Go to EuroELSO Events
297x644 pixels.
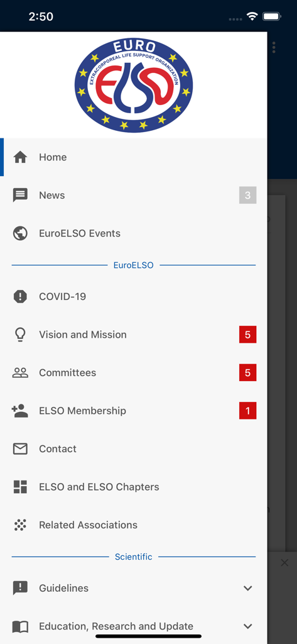[x=134, y=233]
